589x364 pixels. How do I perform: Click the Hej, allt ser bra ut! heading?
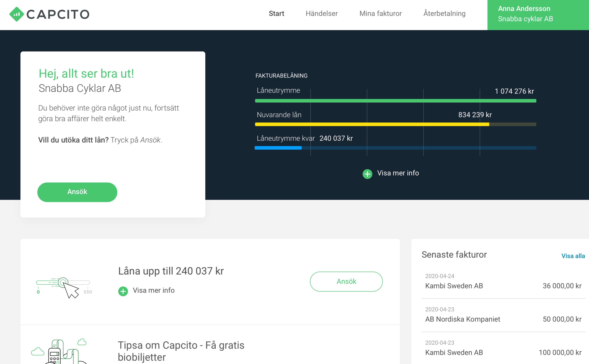(x=86, y=73)
